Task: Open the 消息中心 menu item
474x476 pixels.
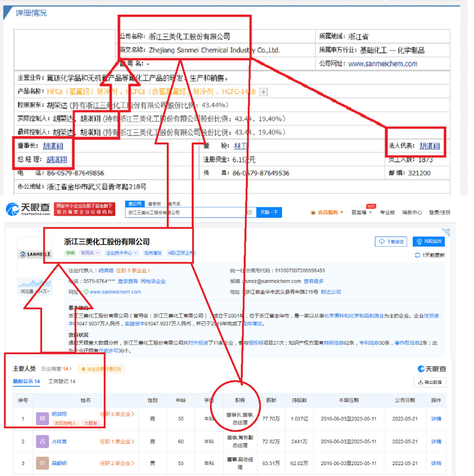Action: click(412, 212)
